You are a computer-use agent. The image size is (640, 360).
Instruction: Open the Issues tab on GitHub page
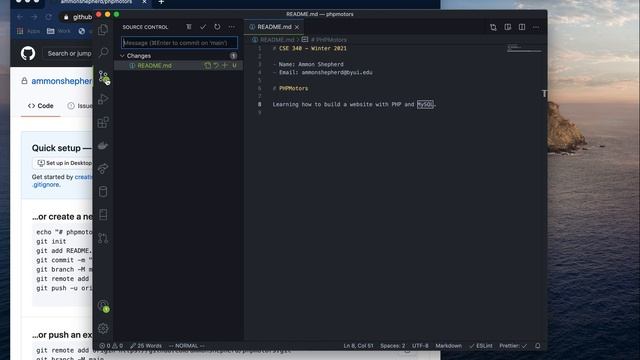pos(80,106)
